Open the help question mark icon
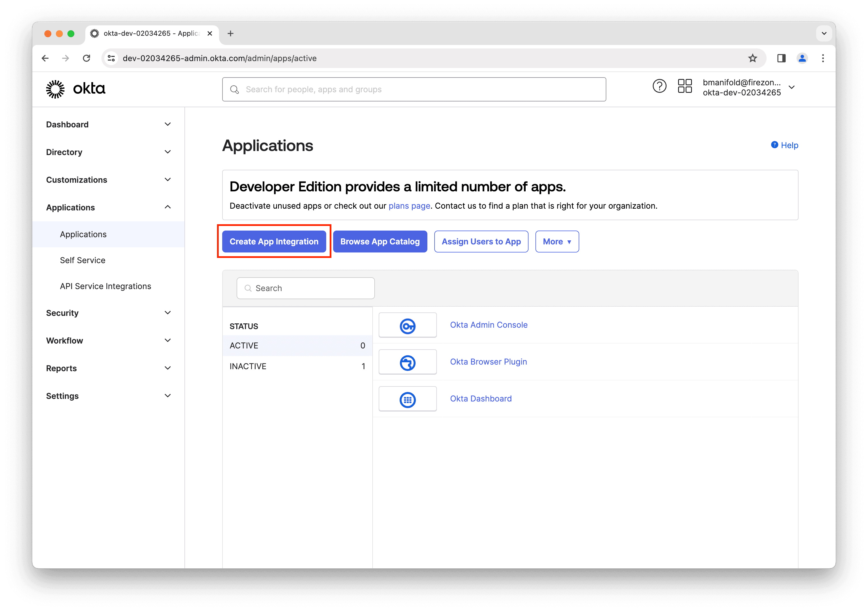868x611 pixels. click(x=660, y=86)
